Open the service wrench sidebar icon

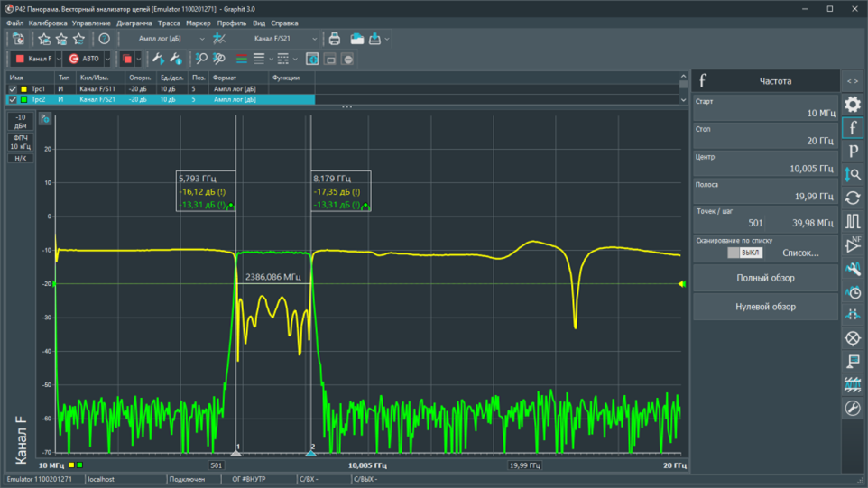point(853,409)
